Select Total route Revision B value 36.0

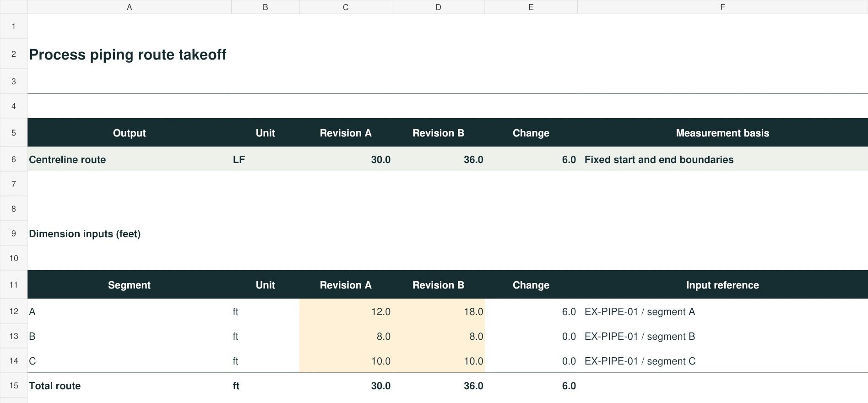(439, 386)
